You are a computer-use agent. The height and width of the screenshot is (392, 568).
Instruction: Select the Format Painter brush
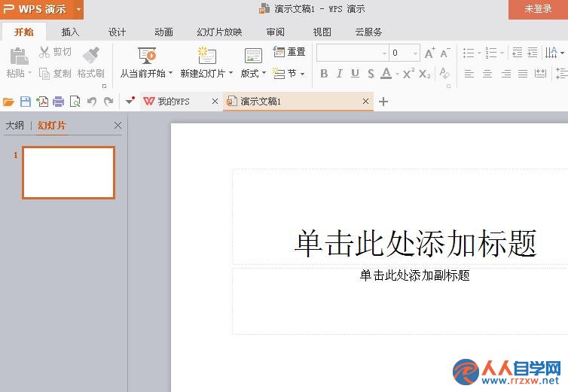[91, 55]
